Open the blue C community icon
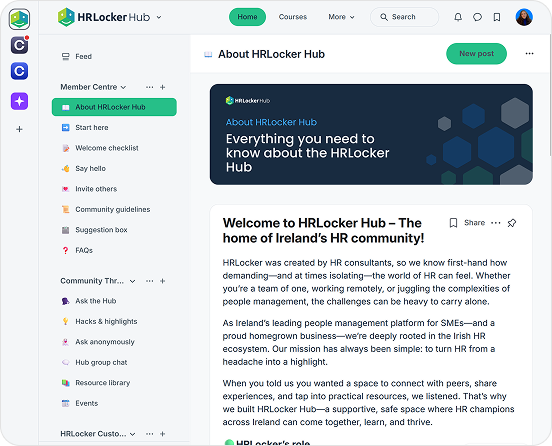The width and height of the screenshot is (552, 446). tap(19, 71)
